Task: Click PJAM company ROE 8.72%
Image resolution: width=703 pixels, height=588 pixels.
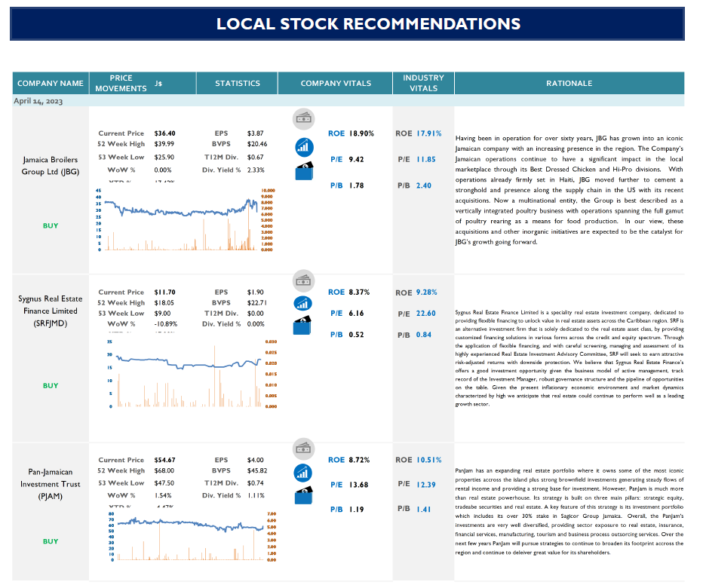Action: click(359, 461)
